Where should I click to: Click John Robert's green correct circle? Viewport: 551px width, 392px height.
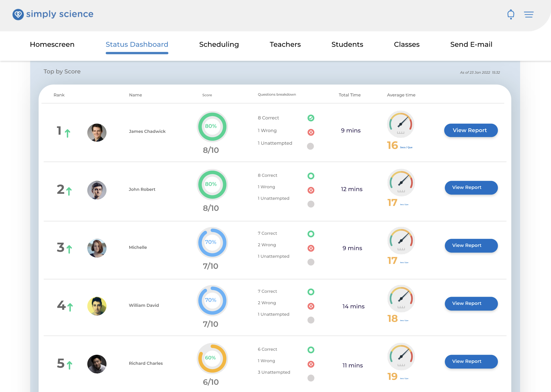(311, 176)
